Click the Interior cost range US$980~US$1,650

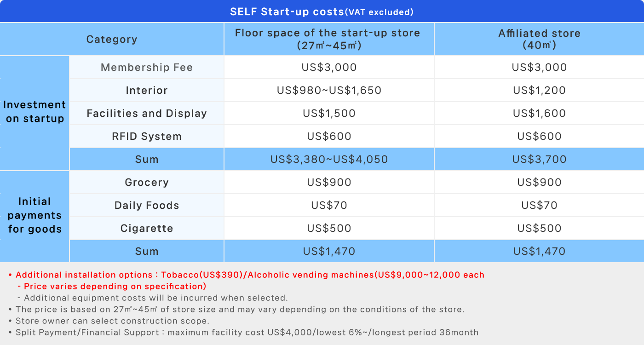click(329, 90)
